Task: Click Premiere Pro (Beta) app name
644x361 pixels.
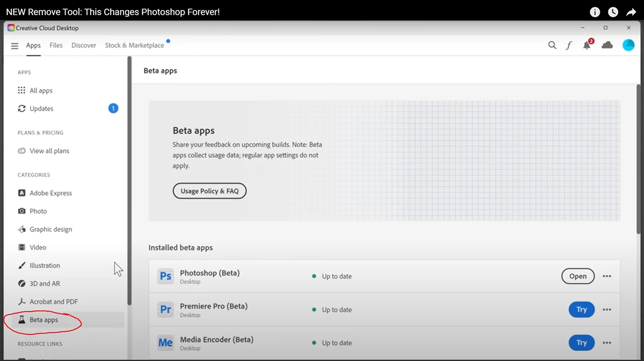Action: point(214,306)
